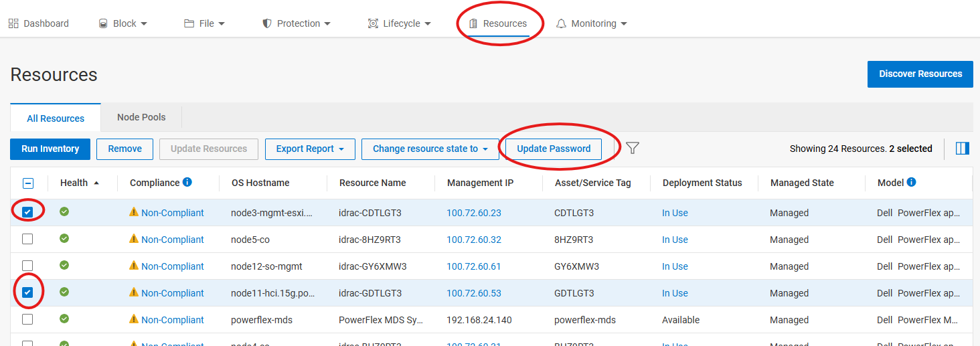Screen dimensions: 980x346
Task: Click the Update Password button
Action: [554, 149]
